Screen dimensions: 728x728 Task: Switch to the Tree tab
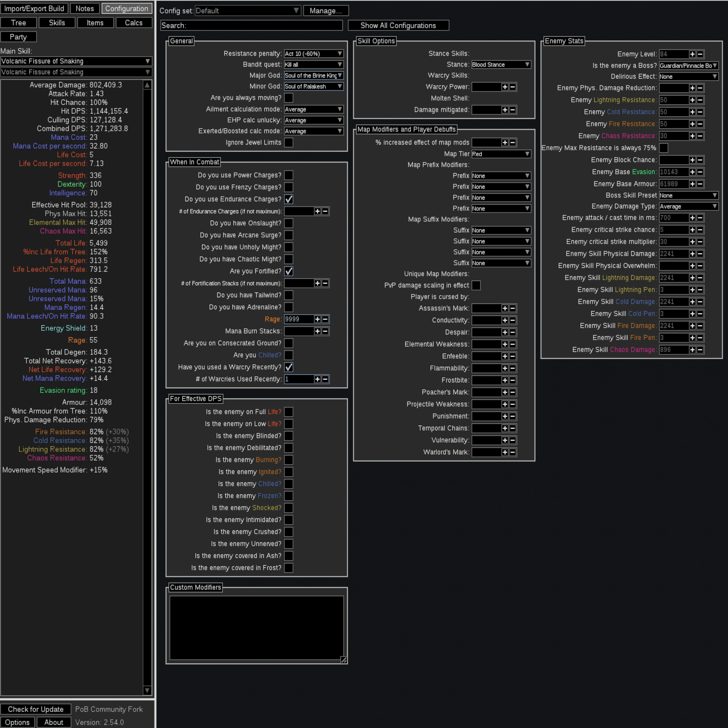pyautogui.click(x=19, y=23)
